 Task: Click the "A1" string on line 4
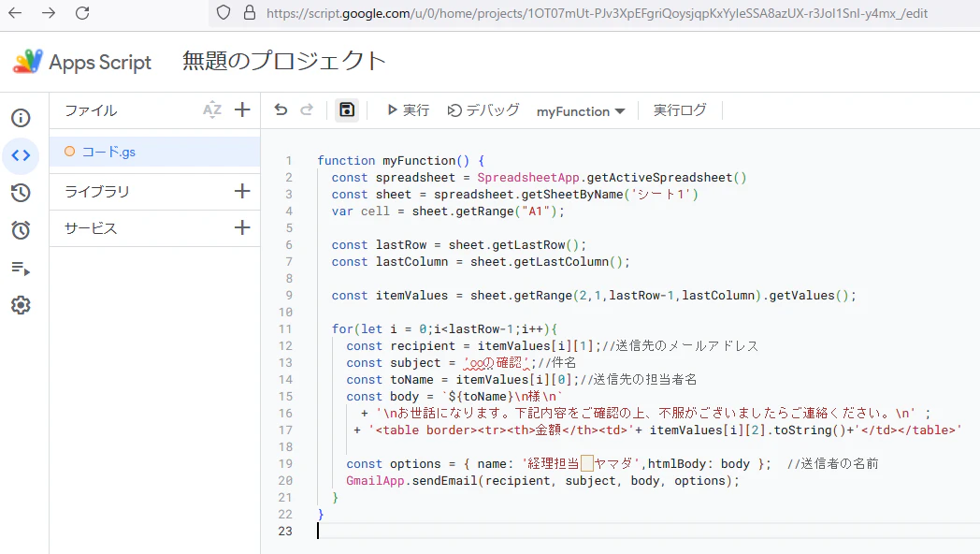(536, 211)
